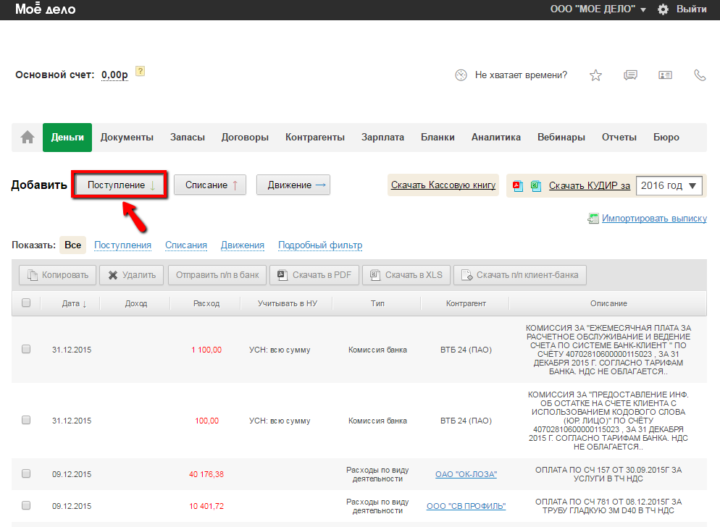Check the 40 176,38 expense row
The width and height of the screenshot is (720, 527).
tap(26, 473)
